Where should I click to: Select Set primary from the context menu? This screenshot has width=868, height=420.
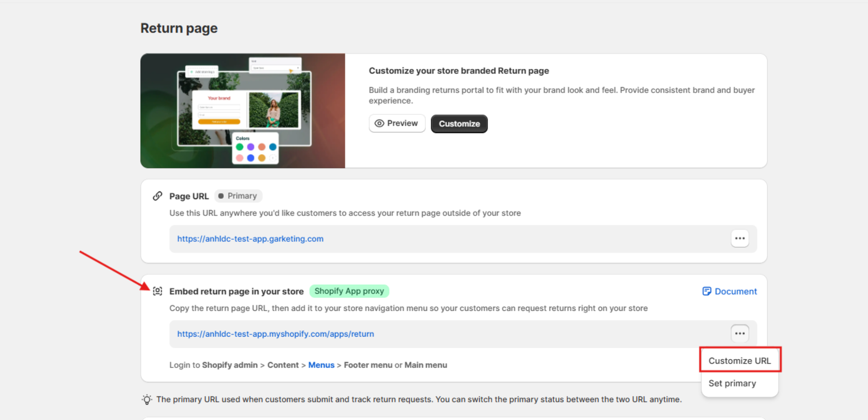pos(732,383)
